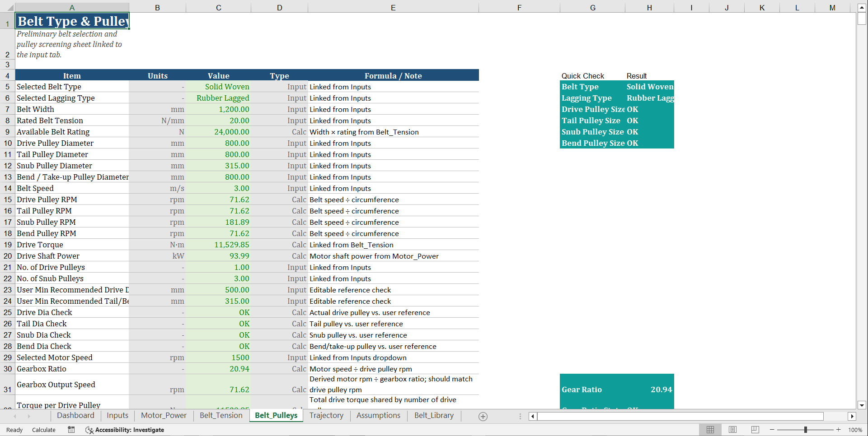Click Calculate in the status bar
Viewport: 868px width, 436px height.
click(43, 430)
